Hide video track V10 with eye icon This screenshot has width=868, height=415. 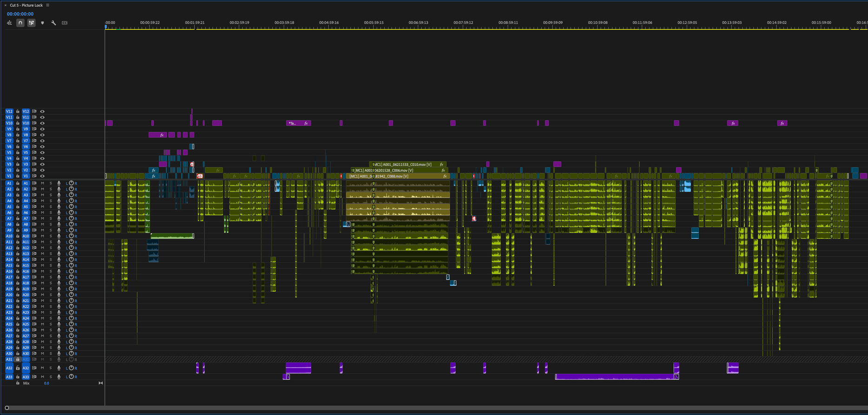coord(42,123)
